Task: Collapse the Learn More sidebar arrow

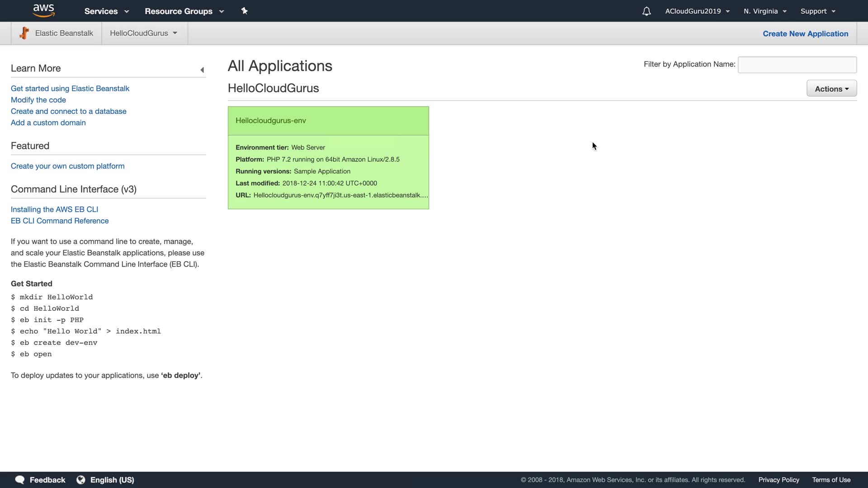Action: coord(202,70)
